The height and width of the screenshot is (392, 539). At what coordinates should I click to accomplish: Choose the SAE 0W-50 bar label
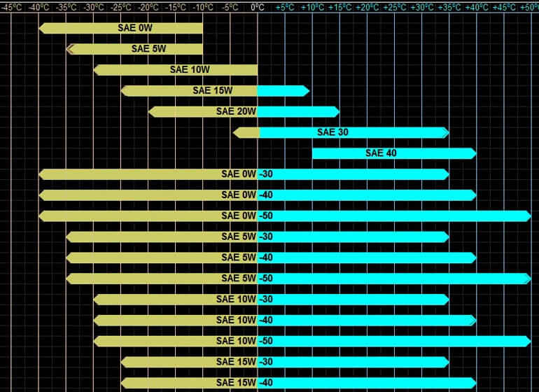tap(247, 216)
